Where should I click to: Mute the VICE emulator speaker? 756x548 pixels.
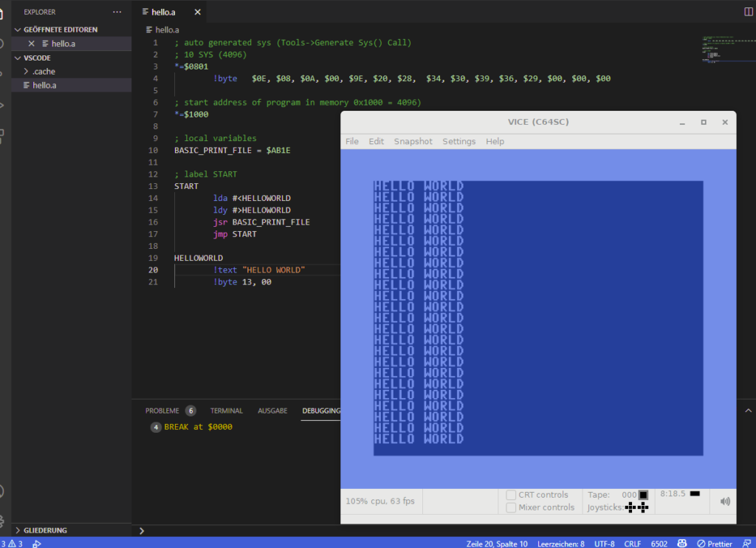tap(724, 501)
